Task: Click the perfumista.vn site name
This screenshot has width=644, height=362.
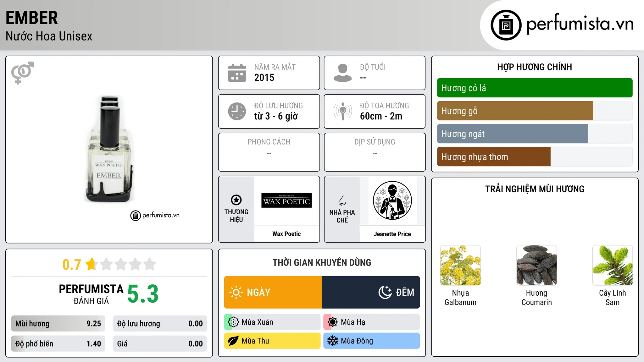Action: pyautogui.click(x=580, y=24)
